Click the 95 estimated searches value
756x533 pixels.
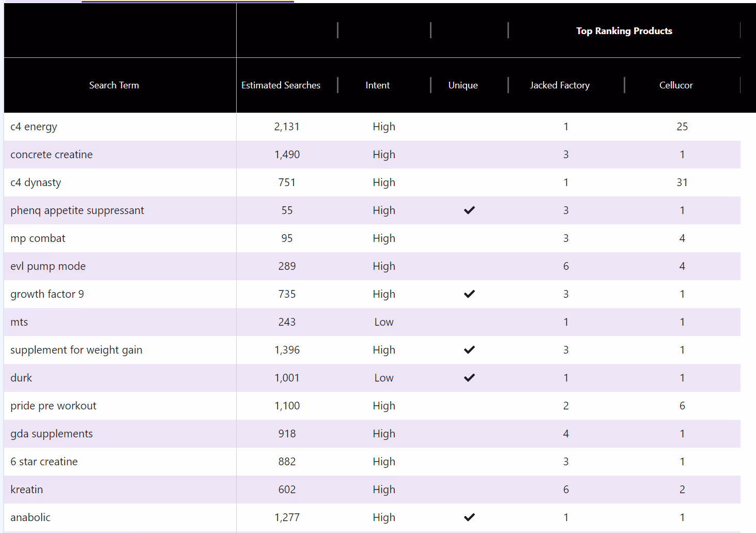[x=287, y=238]
